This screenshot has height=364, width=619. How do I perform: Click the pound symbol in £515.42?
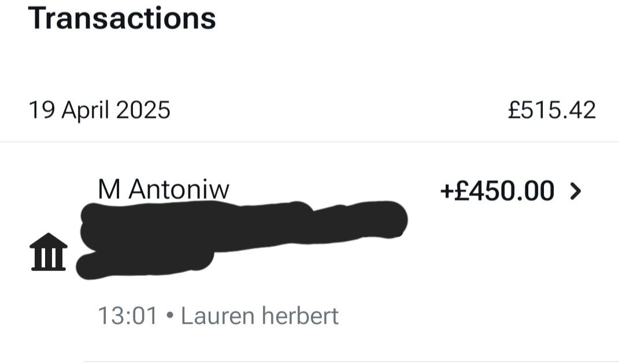(x=514, y=110)
